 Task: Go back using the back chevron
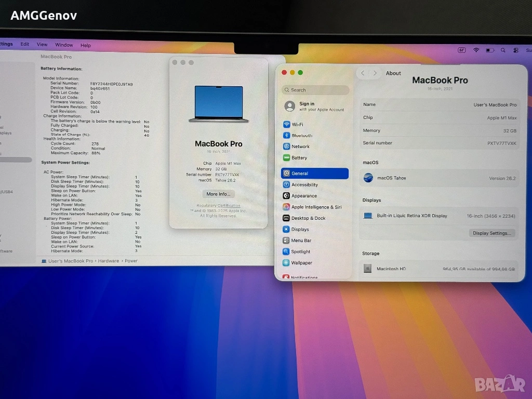[363, 73]
